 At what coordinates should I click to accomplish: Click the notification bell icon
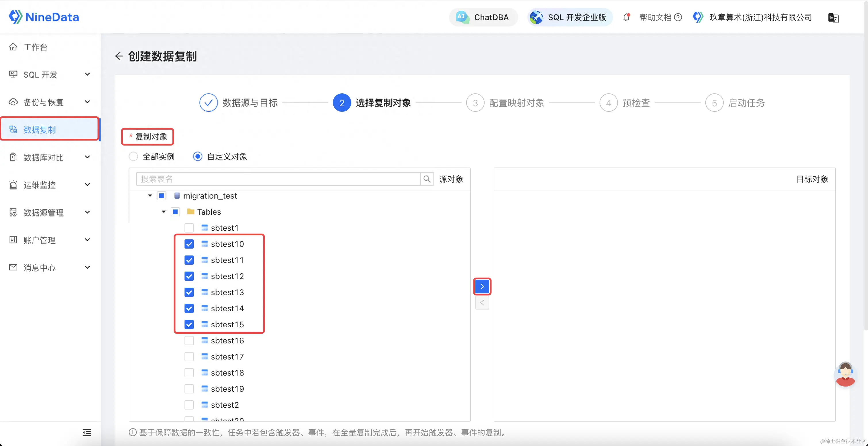[x=626, y=17]
